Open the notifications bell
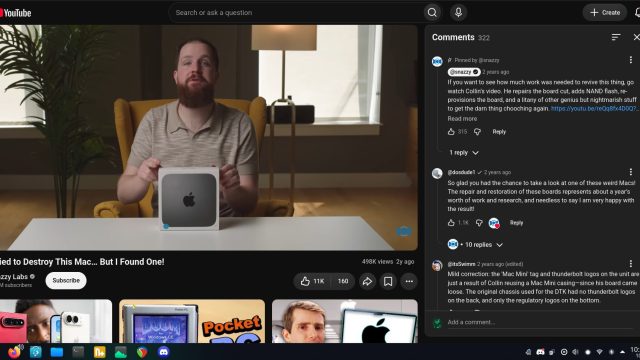This screenshot has width=640, height=360. pos(638,13)
